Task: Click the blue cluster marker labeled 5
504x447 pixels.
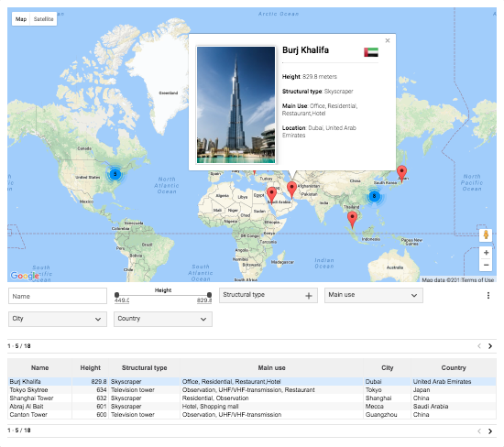Action: (x=115, y=174)
